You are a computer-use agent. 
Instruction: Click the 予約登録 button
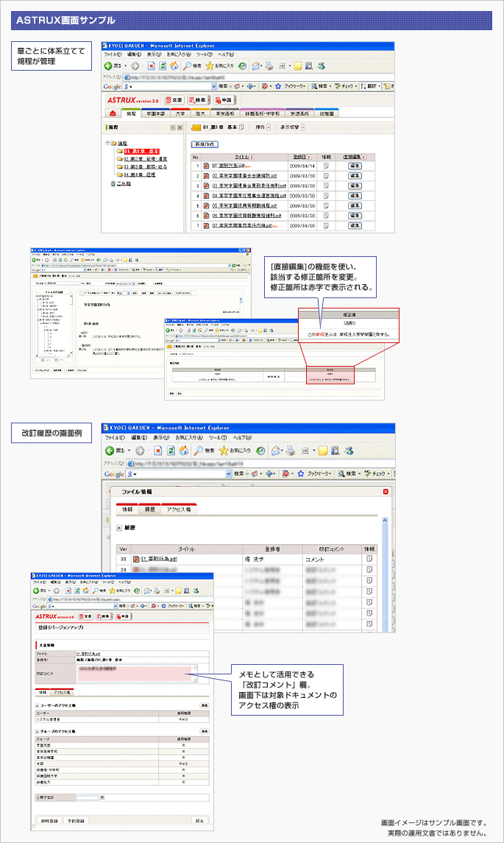76,820
